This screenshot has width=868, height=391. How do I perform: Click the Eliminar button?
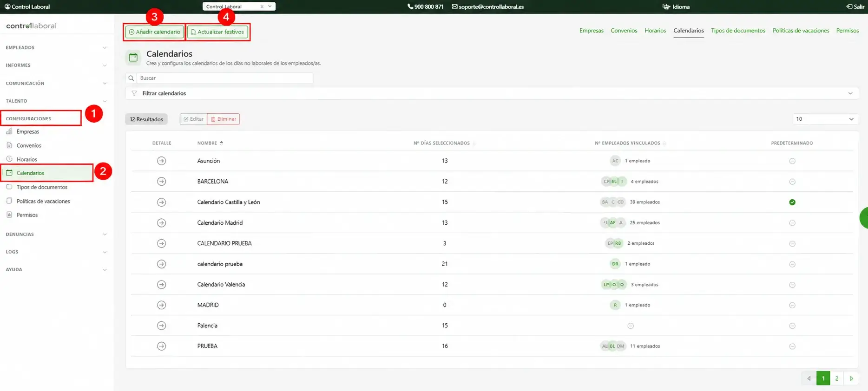pyautogui.click(x=224, y=119)
